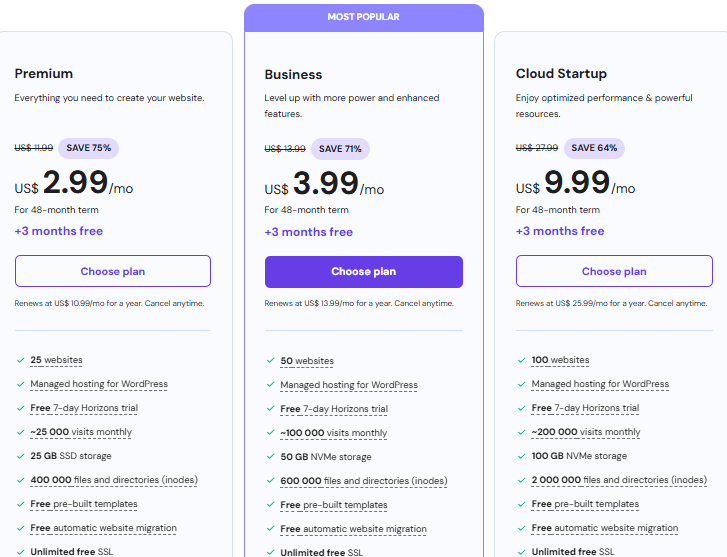Click Free automatic website migration in Cloud Startup

[605, 528]
